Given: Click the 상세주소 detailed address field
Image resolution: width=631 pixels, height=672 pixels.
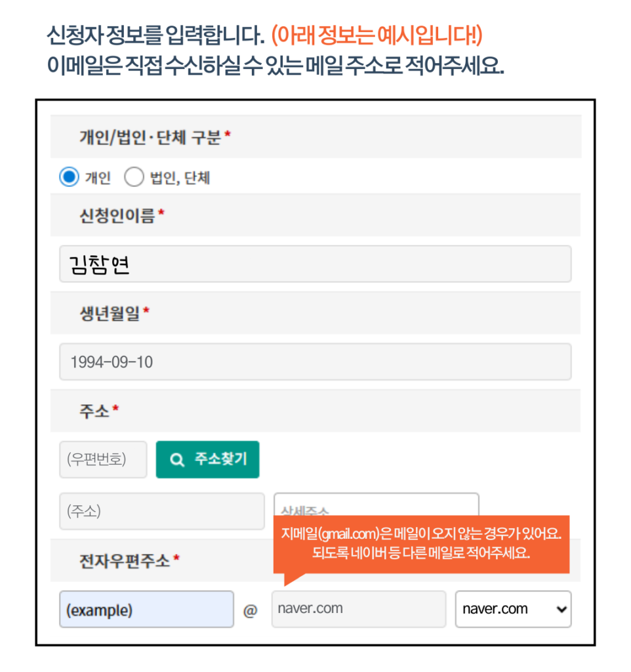Looking at the screenshot, I should coord(376,505).
